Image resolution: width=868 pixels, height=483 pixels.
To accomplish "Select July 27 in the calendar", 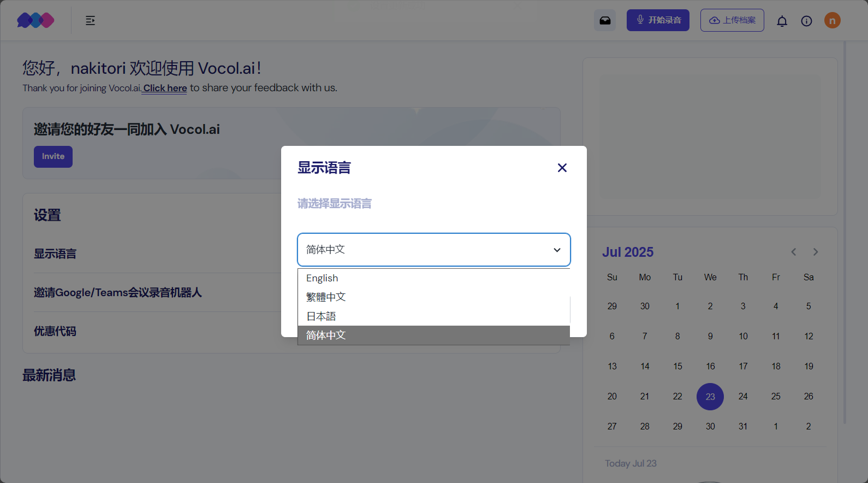I will point(612,426).
